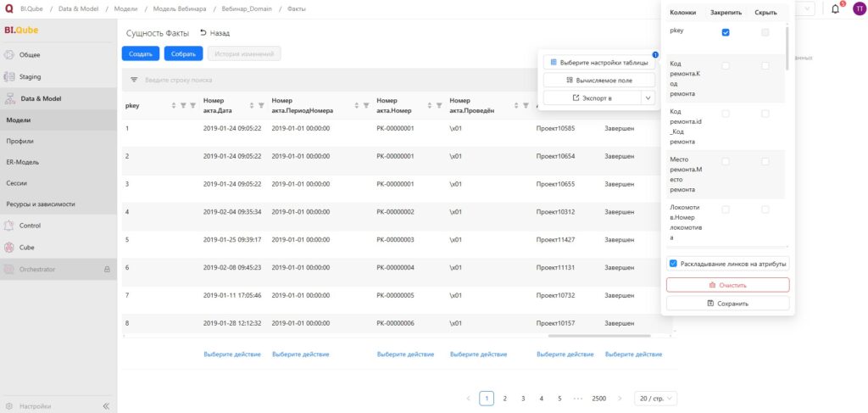This screenshot has height=413, width=868.
Task: Sort by Номер акта.Номер column
Action: 430,105
